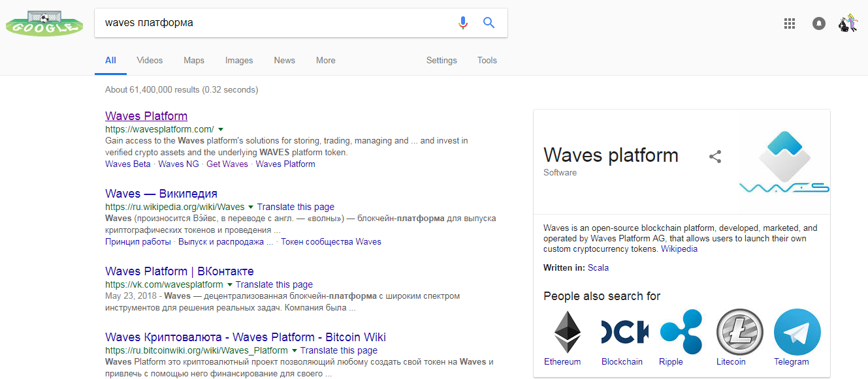Screen dimensions: 868x379
Task: Click the Waves logo image
Action: pos(784,162)
